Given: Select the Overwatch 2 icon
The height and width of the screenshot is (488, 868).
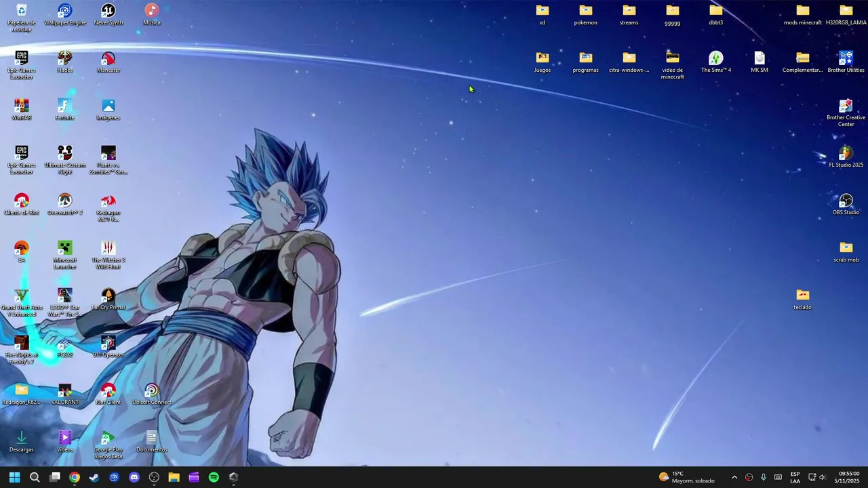Looking at the screenshot, I should tap(65, 205).
